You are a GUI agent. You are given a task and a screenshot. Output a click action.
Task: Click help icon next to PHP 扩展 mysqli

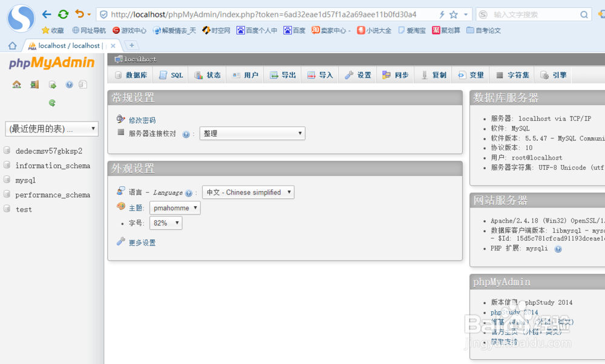pyautogui.click(x=558, y=249)
